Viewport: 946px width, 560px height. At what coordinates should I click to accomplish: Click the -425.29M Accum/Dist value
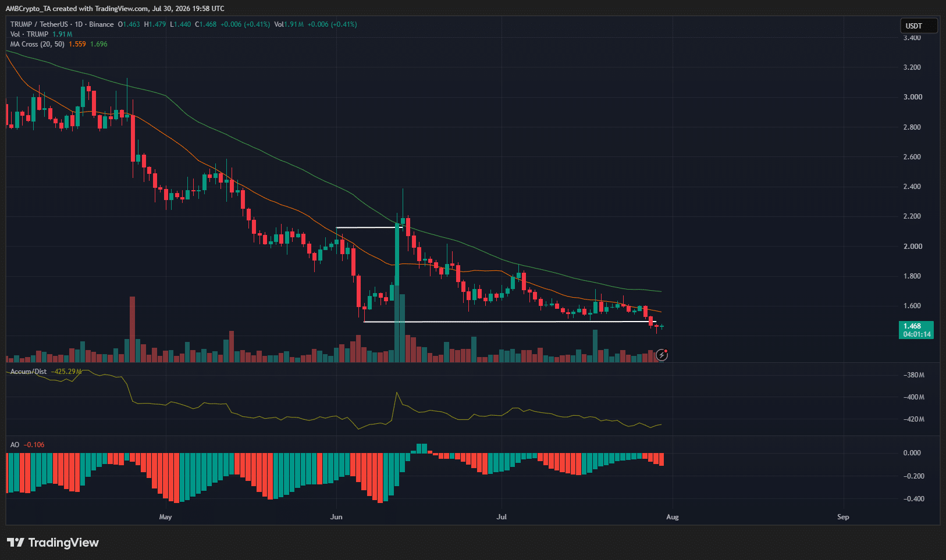[66, 372]
